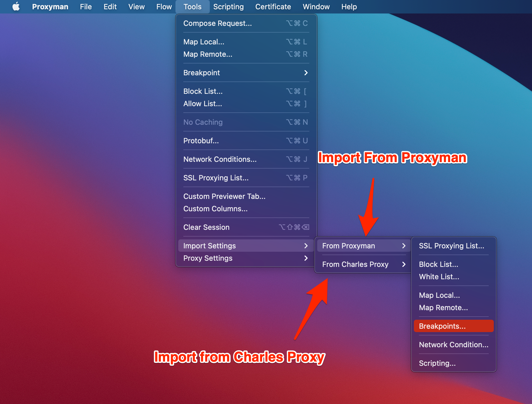Select Map Remote… in the Tools menu
Screen dimensions: 532x404
pos(246,54)
